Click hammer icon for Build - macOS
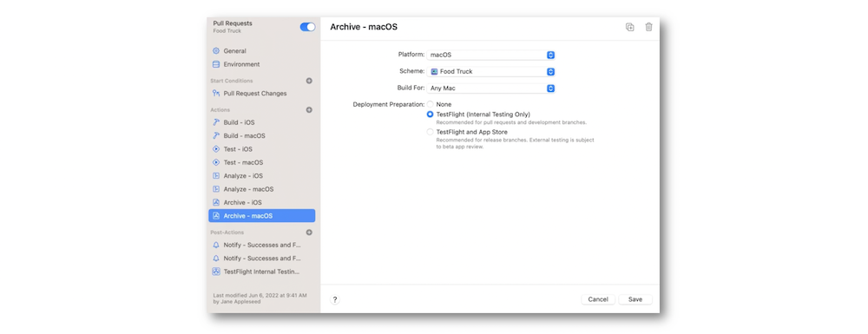Screen dimensions: 868x334 (x=216, y=135)
